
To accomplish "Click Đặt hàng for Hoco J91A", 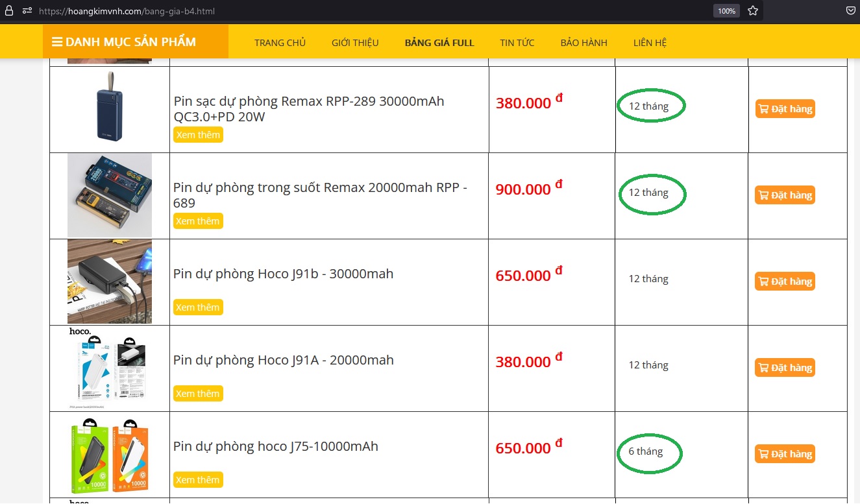I will [x=785, y=368].
